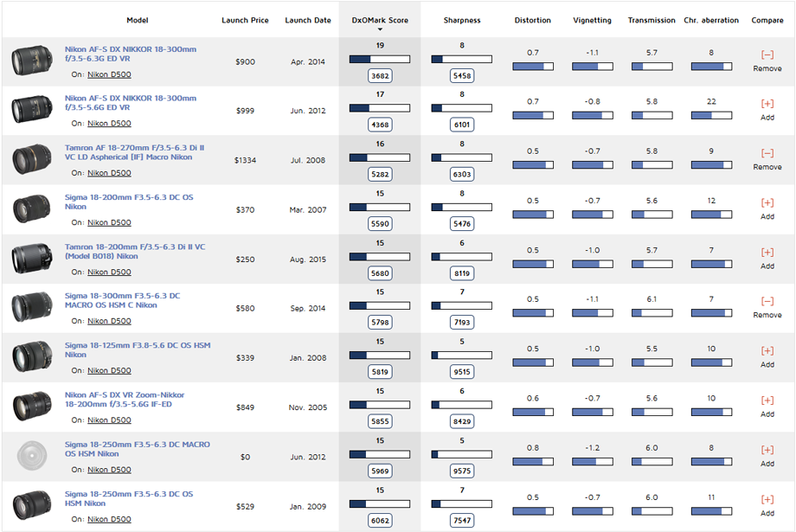Image resolution: width=796 pixels, height=532 pixels.
Task: Follow the Nikon AF-S DX VR Zoom-Nikkor link
Action: click(125, 400)
